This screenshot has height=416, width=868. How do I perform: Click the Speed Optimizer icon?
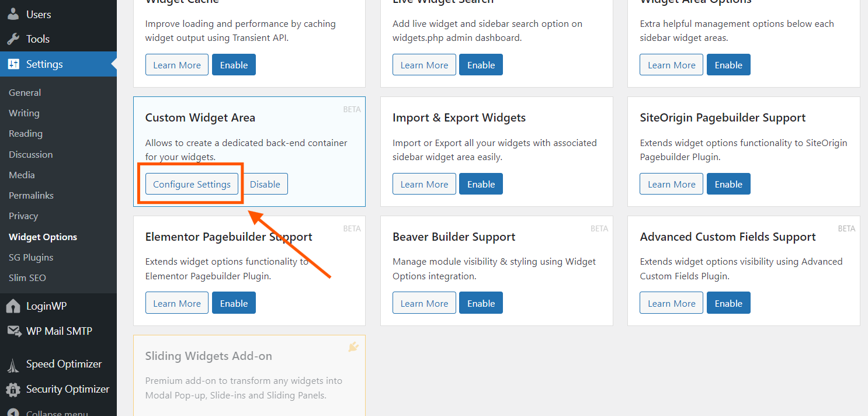coord(13,365)
